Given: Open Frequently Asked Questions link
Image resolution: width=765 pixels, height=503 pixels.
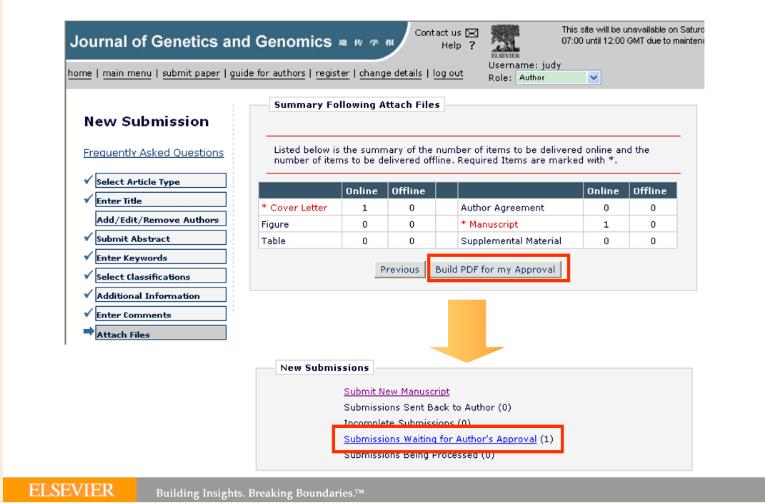Looking at the screenshot, I should (x=153, y=153).
